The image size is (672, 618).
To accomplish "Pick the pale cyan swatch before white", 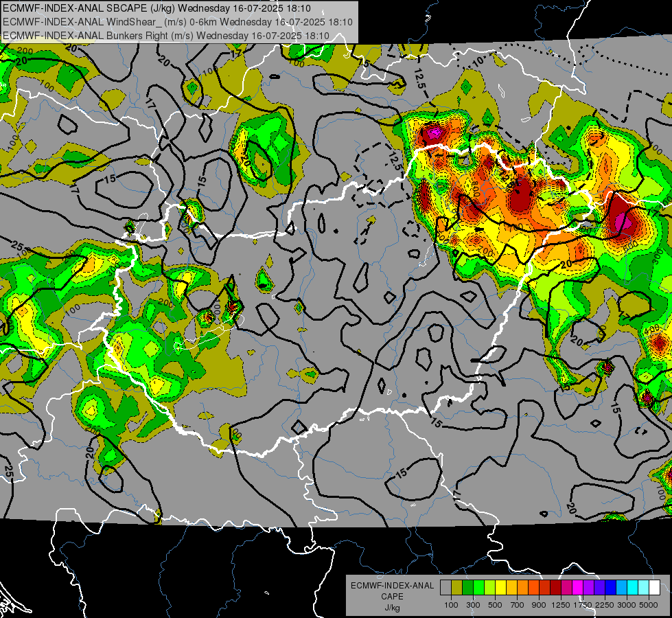I will (643, 588).
